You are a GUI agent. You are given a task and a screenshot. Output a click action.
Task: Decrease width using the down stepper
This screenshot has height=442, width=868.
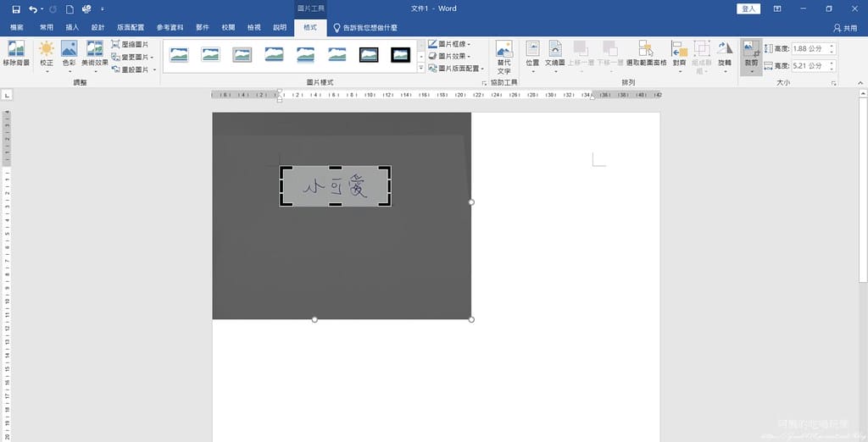(x=832, y=69)
